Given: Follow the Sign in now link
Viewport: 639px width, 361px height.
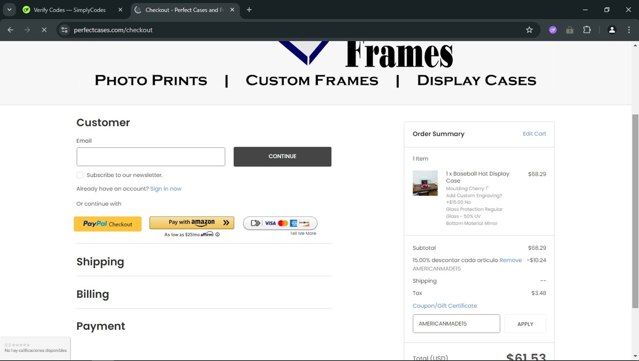Looking at the screenshot, I should [x=166, y=189].
